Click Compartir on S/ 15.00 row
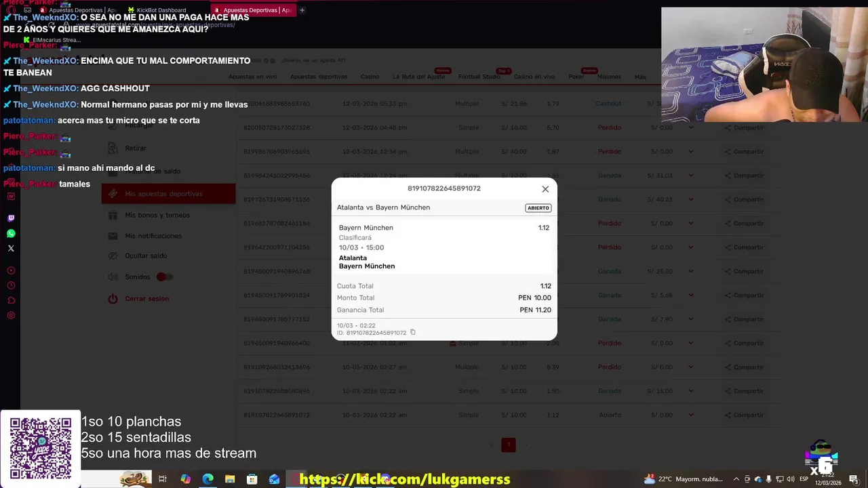868x488 pixels. (744, 391)
